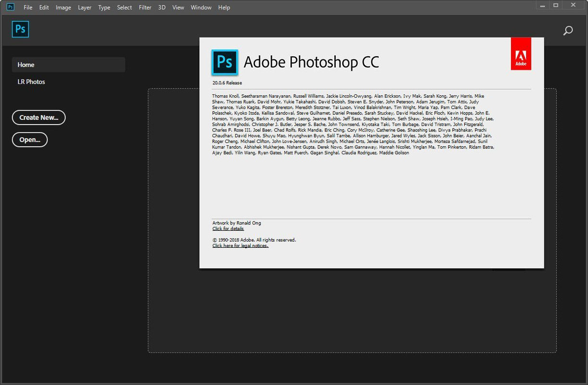Screen dimensions: 588x385
Task: Open the Layer menu
Action: (85, 8)
